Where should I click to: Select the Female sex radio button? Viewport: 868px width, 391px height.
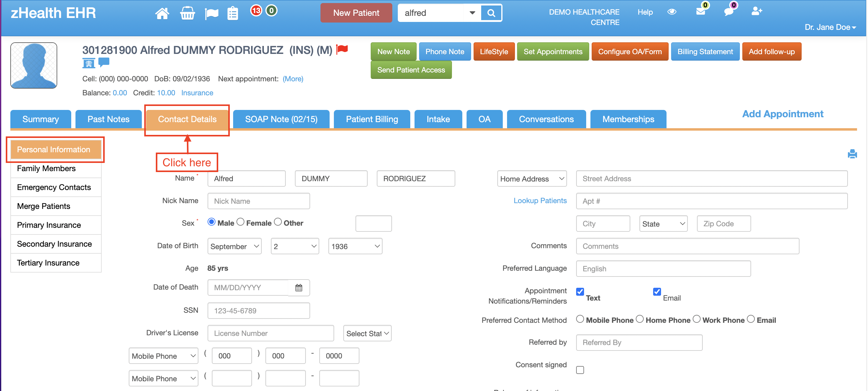(240, 221)
